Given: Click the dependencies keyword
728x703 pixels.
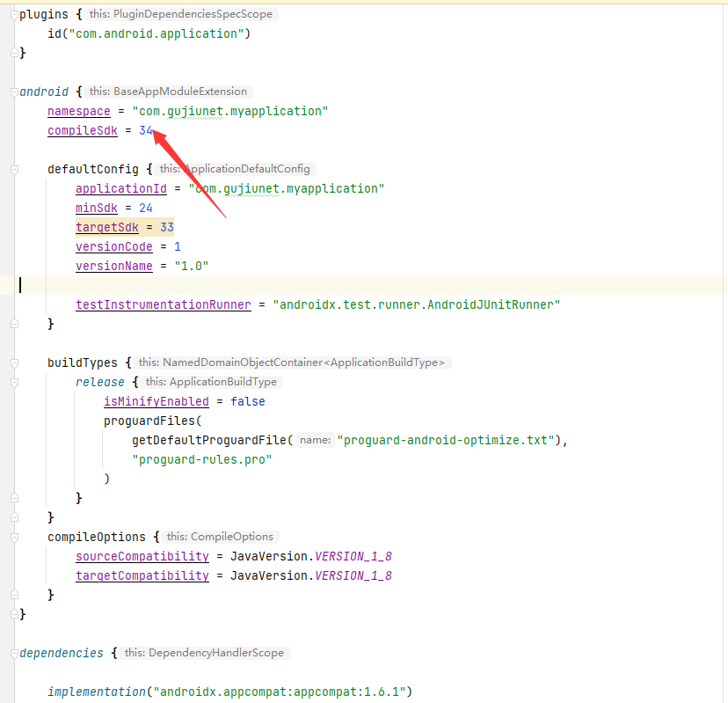Looking at the screenshot, I should [x=62, y=654].
